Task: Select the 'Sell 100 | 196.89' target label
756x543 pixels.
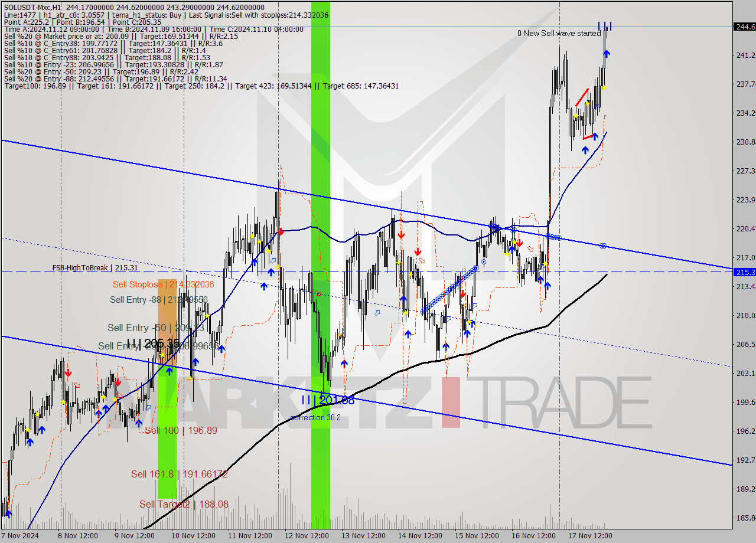Action: 181,431
